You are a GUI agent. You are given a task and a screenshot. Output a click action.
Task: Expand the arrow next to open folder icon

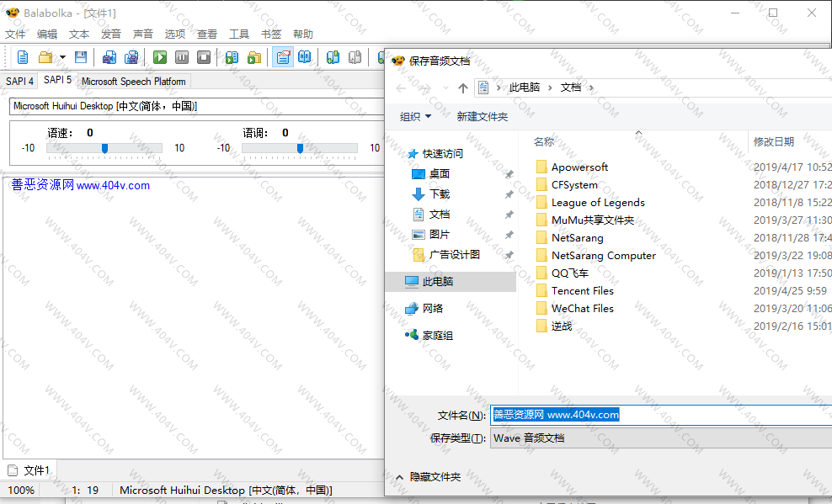point(62,58)
